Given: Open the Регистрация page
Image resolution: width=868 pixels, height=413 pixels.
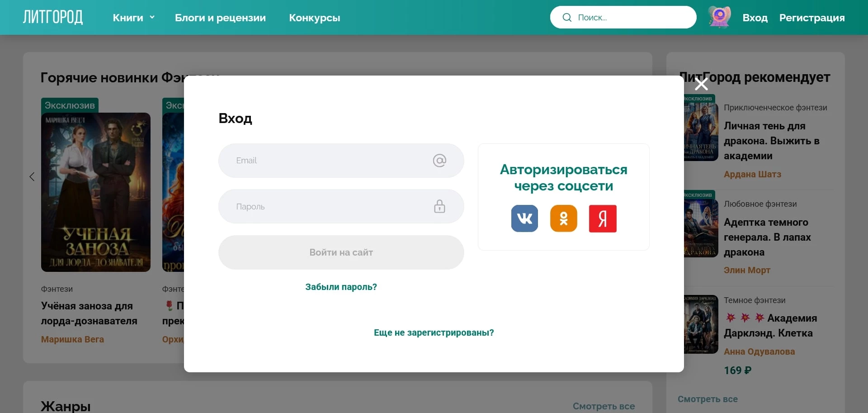Looking at the screenshot, I should [811, 18].
